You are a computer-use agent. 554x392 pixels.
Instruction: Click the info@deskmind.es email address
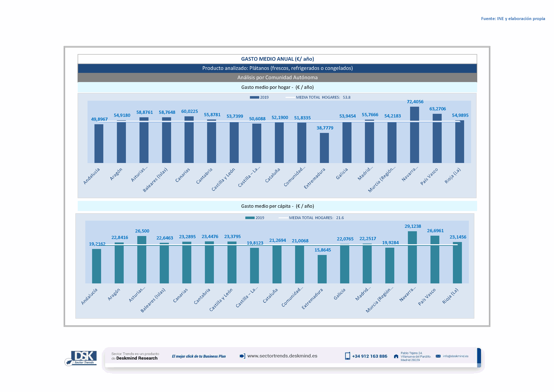pyautogui.click(x=456, y=356)
